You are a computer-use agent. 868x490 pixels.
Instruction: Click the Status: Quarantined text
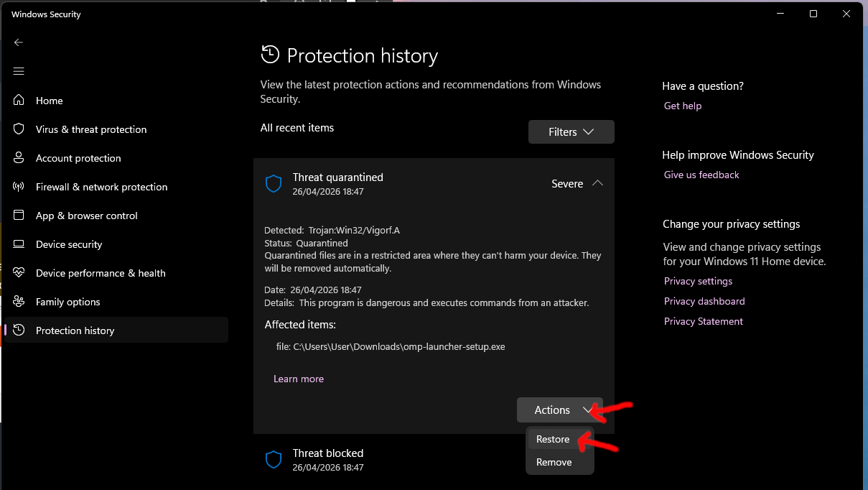(306, 243)
